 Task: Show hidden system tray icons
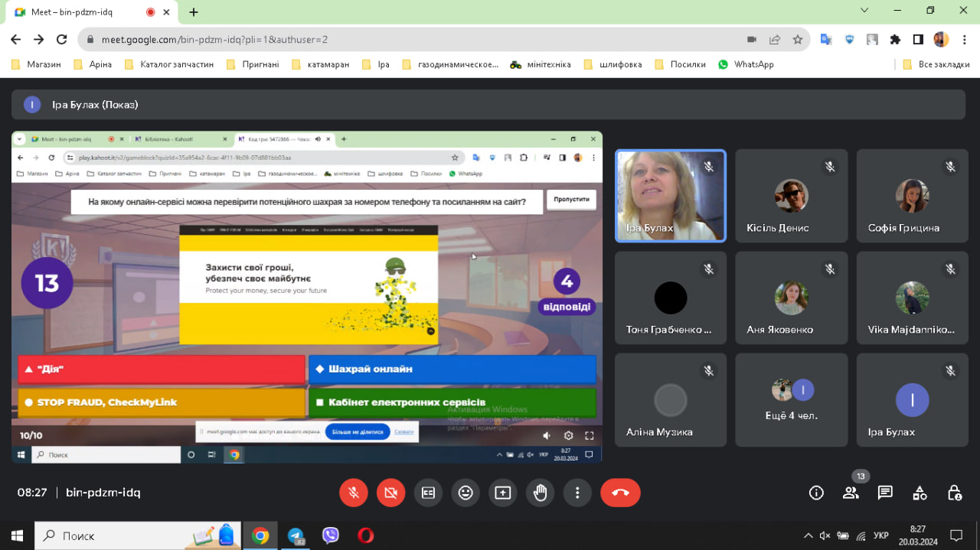(808, 535)
